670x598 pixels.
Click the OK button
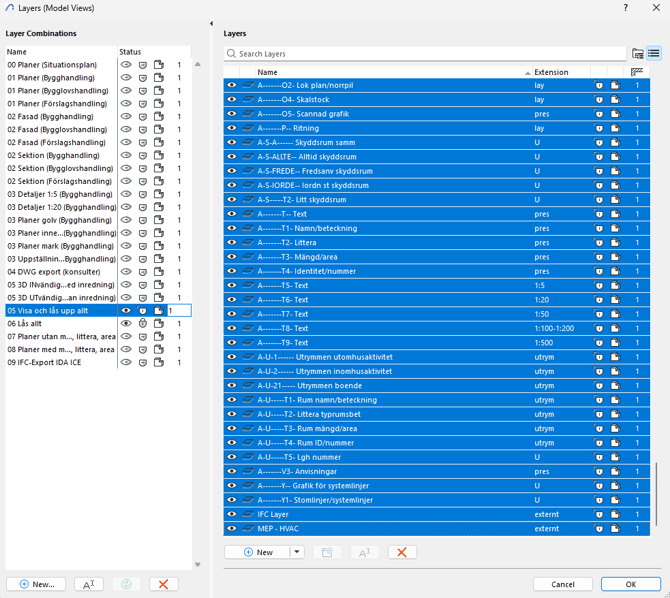[x=630, y=584]
